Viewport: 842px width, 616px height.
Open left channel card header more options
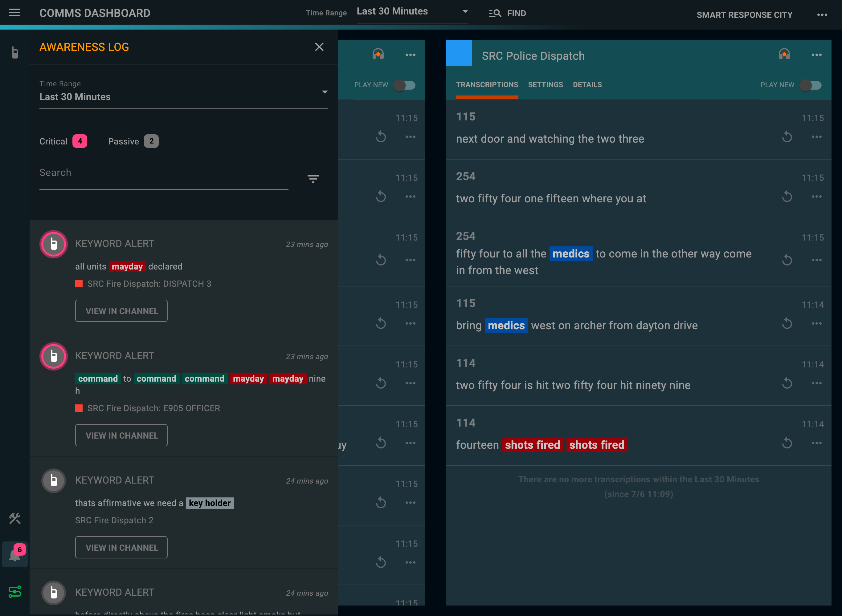(411, 55)
